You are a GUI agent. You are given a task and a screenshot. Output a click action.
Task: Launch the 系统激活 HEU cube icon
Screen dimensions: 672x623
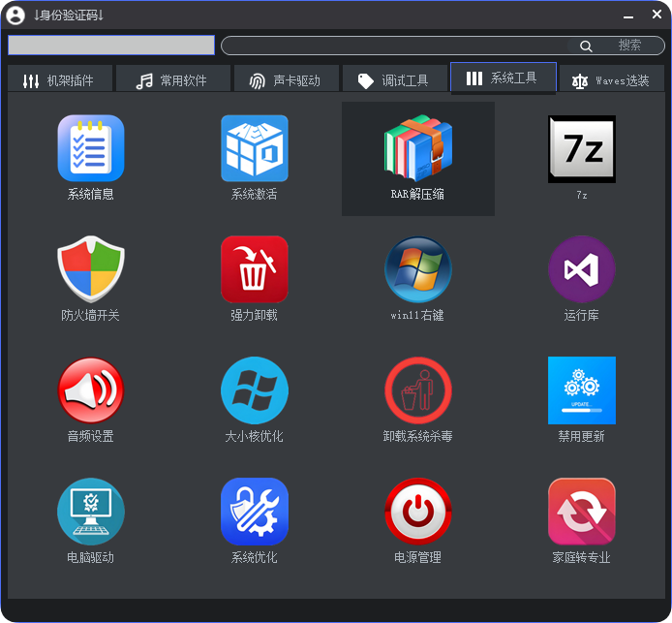[x=255, y=148]
